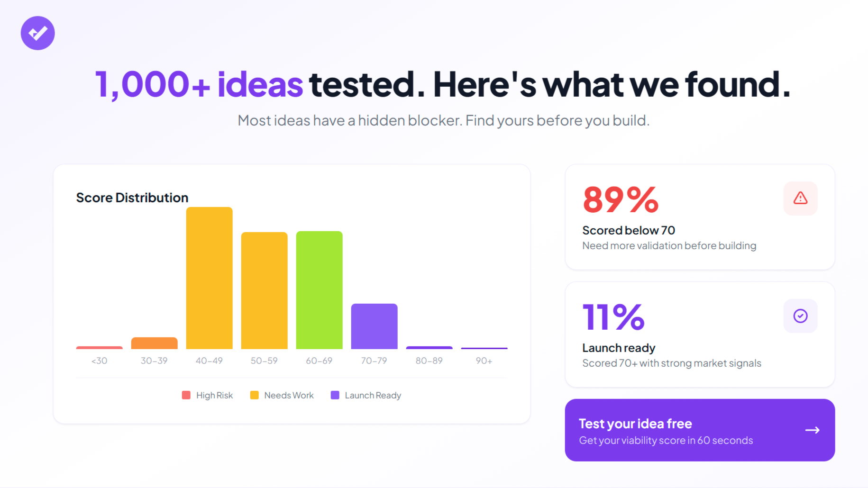Click the purple checkmark logo icon

pos(37,33)
